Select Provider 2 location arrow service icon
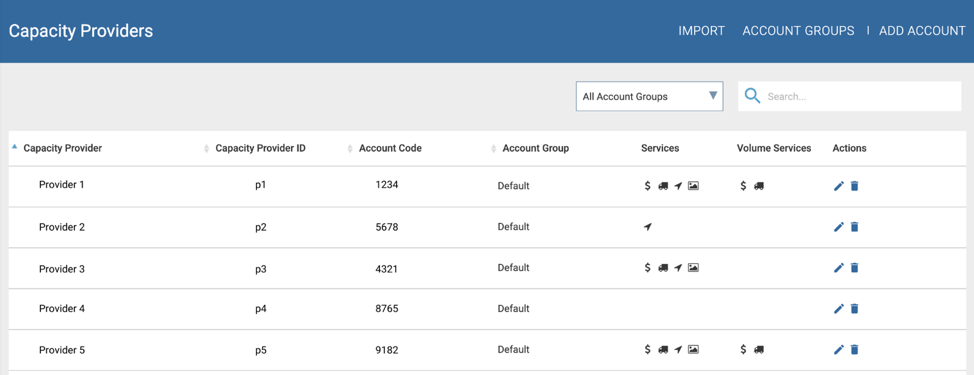Image resolution: width=974 pixels, height=375 pixels. pos(648,227)
